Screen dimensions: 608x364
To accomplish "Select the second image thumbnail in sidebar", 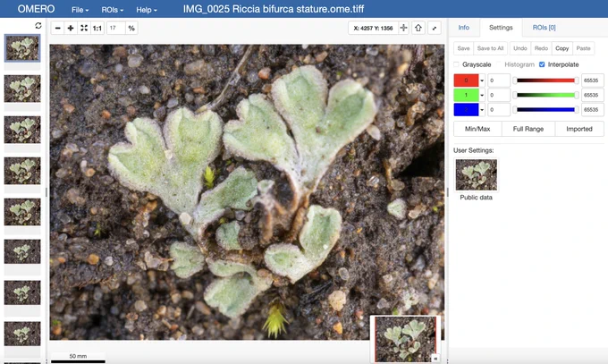I will 22,89.
